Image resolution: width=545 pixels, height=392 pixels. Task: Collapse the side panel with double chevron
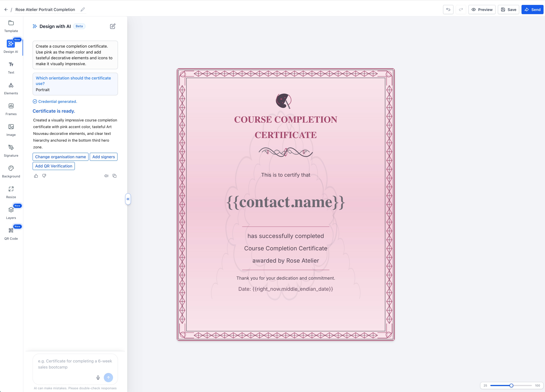pyautogui.click(x=128, y=199)
